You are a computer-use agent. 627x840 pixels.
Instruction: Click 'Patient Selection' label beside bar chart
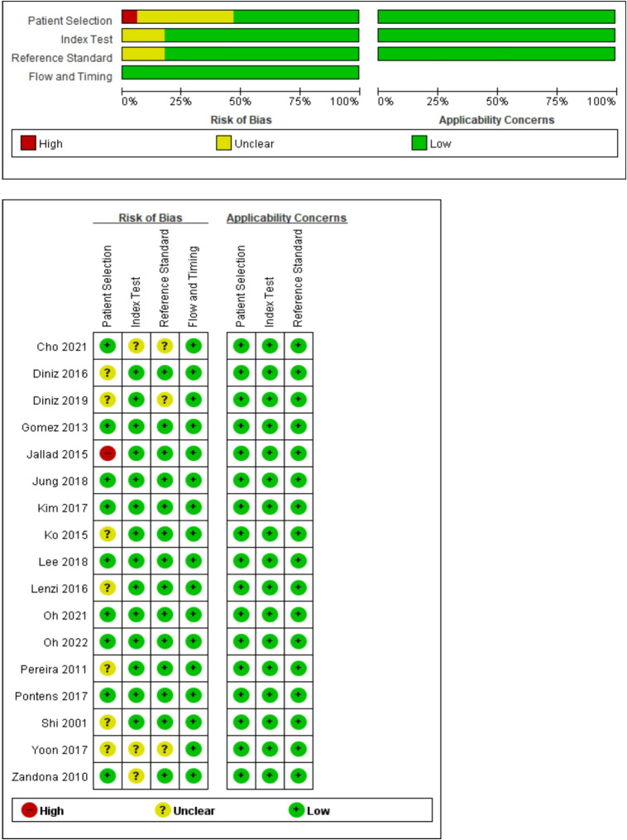point(70,21)
